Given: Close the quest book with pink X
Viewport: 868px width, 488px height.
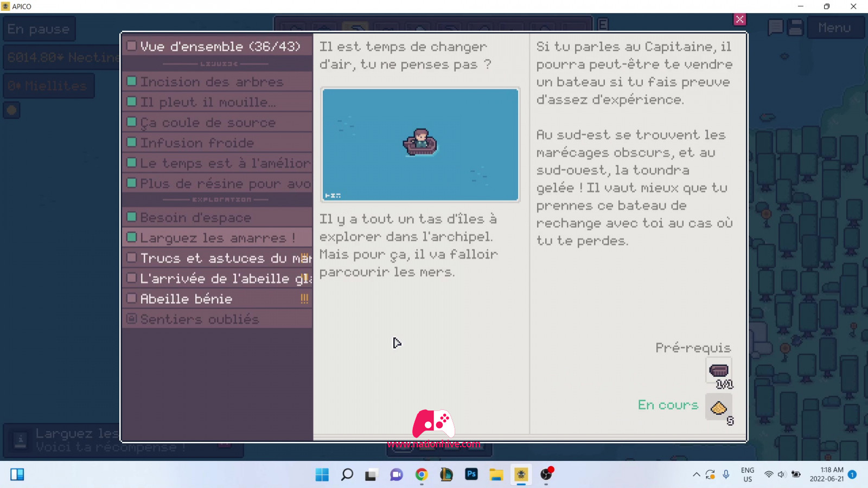Looking at the screenshot, I should pos(739,20).
